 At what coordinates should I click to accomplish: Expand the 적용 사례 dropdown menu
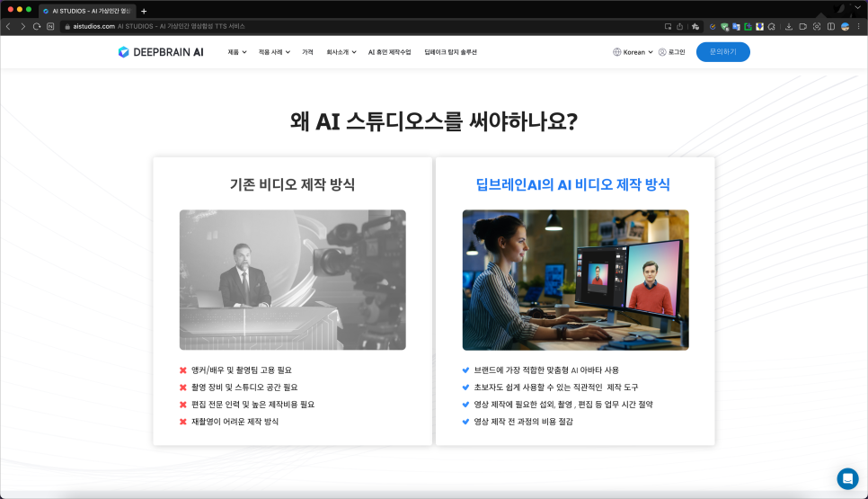pos(274,52)
